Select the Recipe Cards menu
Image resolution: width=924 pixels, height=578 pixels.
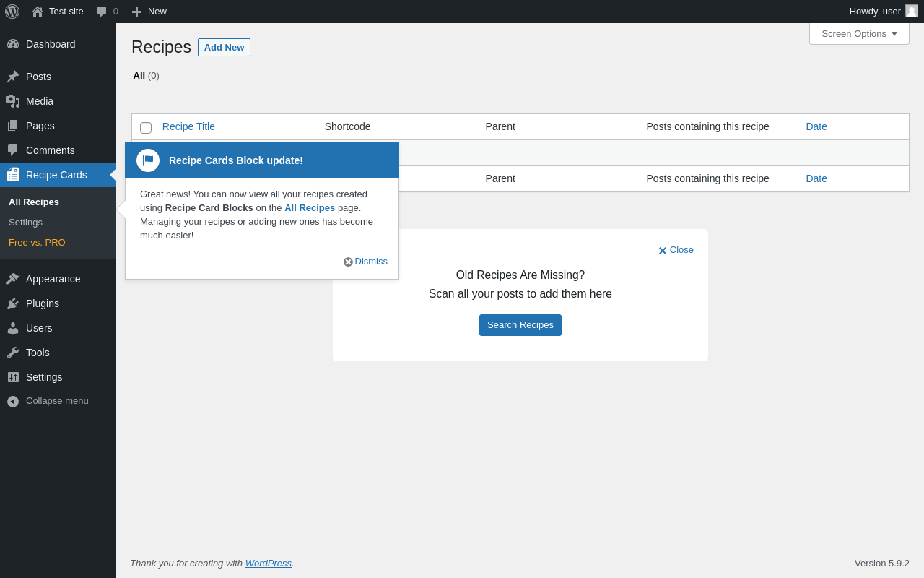(58, 175)
